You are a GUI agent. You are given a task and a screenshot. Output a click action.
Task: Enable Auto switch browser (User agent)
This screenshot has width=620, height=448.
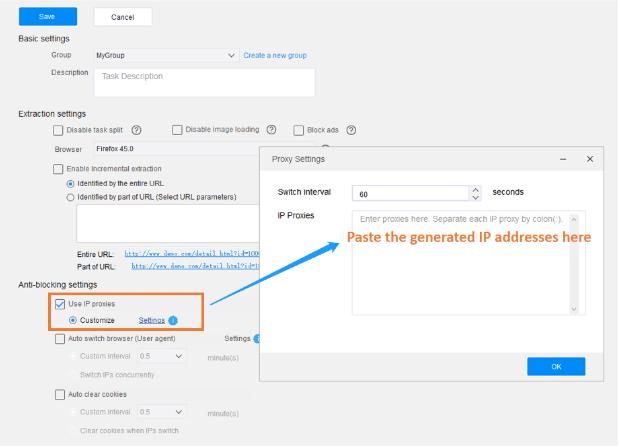click(x=60, y=339)
